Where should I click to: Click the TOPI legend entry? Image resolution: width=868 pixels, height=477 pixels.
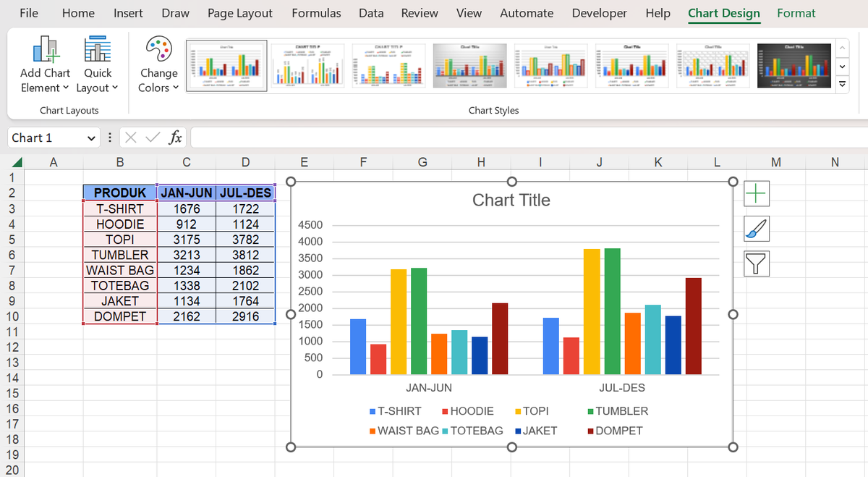click(x=532, y=411)
